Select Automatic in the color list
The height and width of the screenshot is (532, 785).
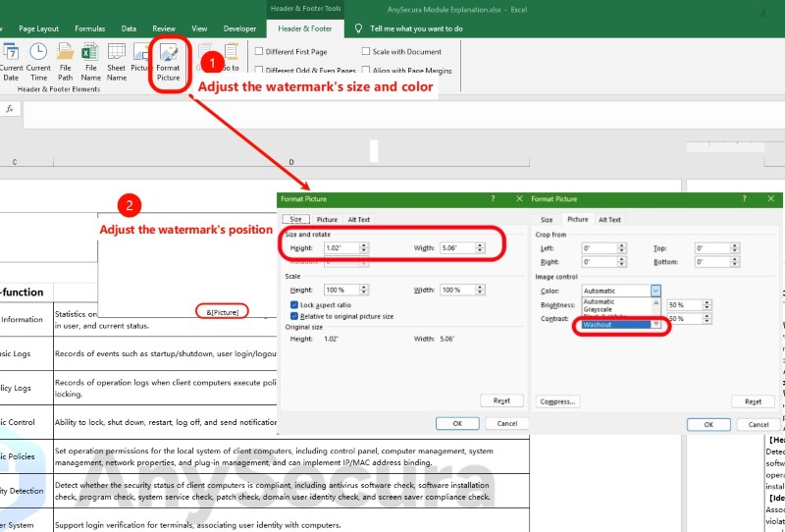pos(616,301)
